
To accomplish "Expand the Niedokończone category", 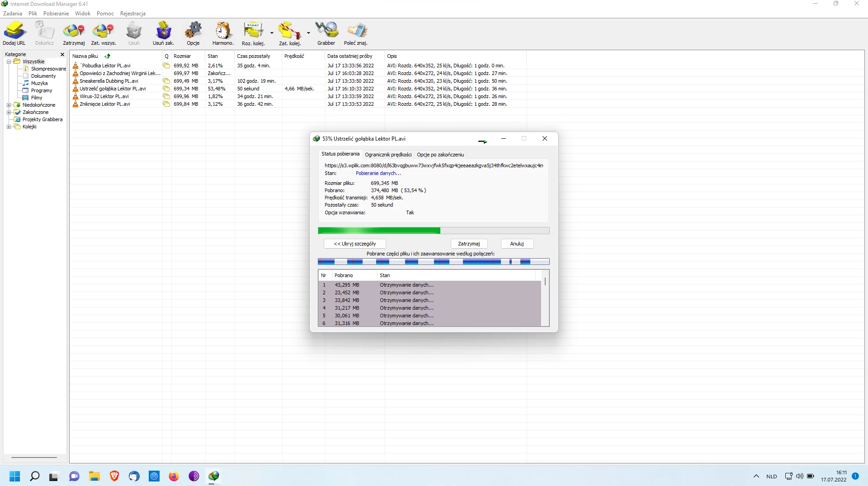I will point(9,105).
